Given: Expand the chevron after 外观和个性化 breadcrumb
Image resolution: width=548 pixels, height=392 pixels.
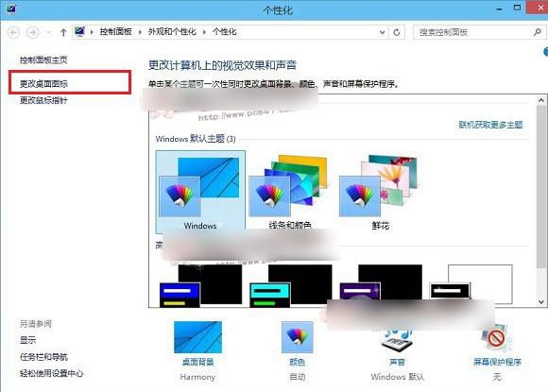Looking at the screenshot, I should point(204,32).
